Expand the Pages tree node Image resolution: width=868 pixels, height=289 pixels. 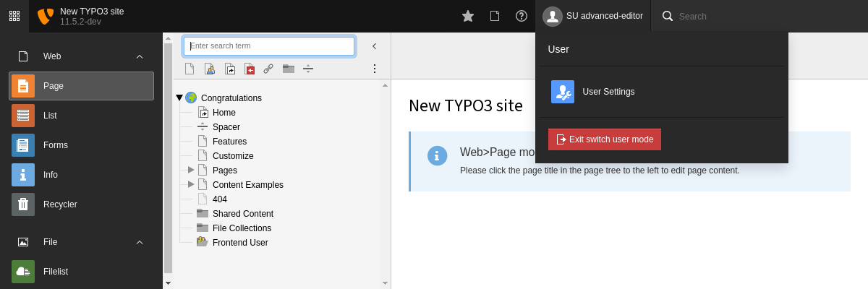[191, 170]
